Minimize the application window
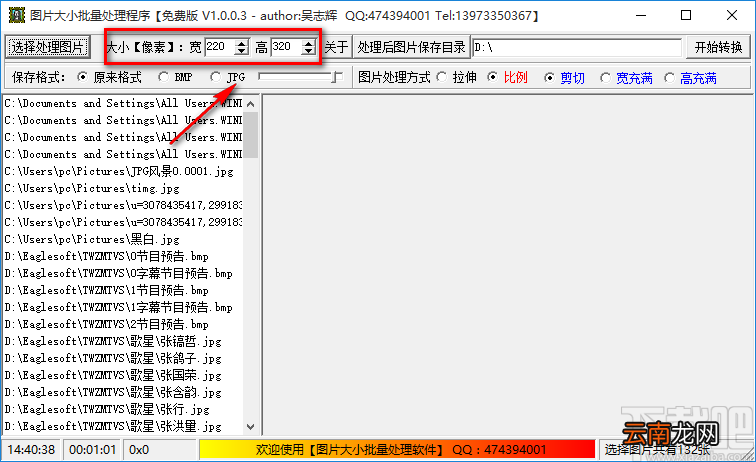Screen dimensions: 756x462 641,15
